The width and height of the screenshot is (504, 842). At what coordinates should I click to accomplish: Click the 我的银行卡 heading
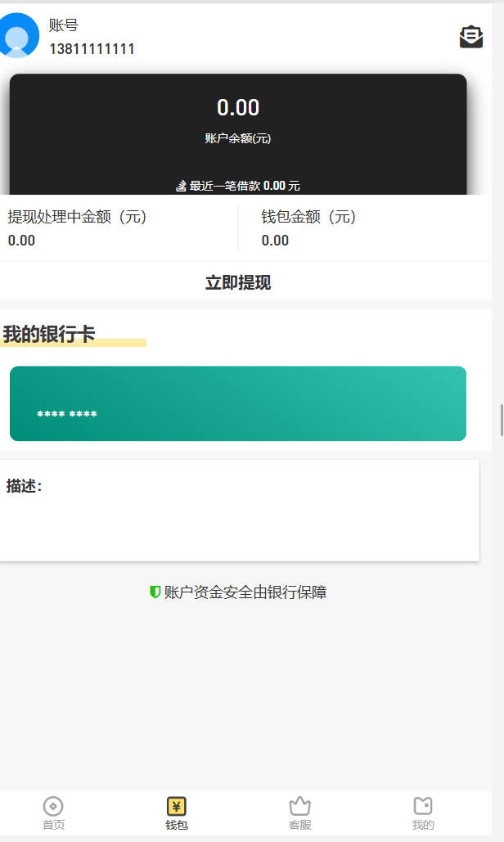pos(49,334)
